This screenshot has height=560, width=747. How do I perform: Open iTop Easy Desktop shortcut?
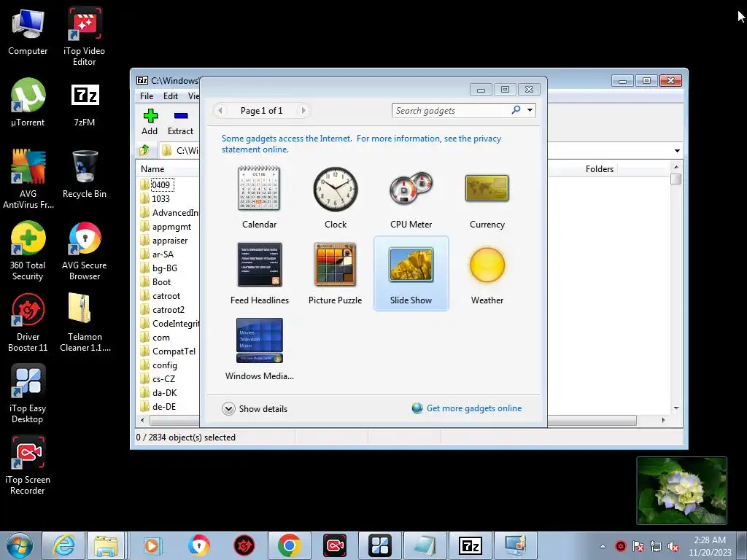pyautogui.click(x=28, y=394)
